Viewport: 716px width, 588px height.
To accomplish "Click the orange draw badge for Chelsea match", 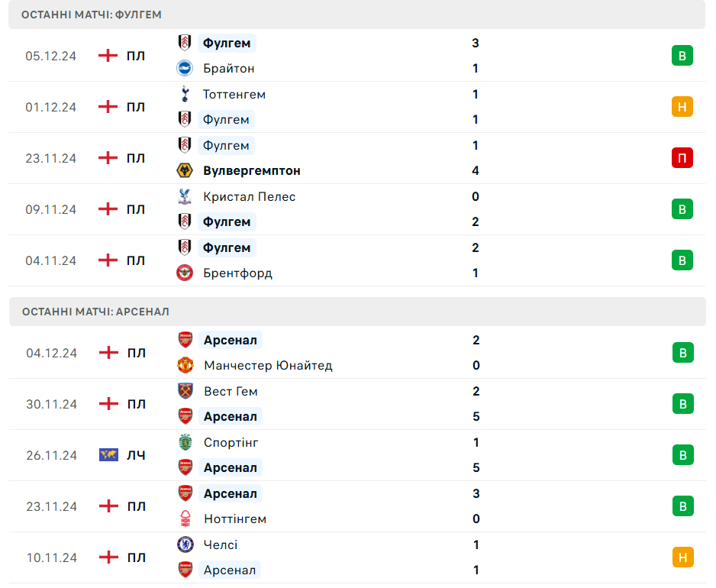I will 682,557.
